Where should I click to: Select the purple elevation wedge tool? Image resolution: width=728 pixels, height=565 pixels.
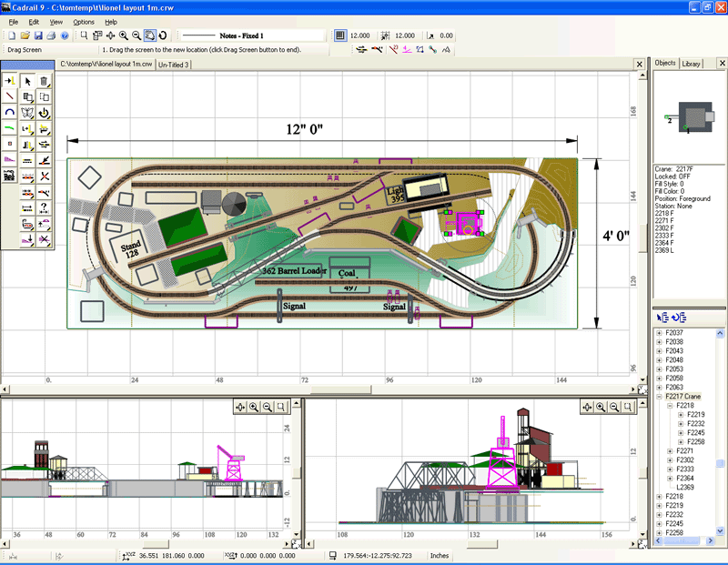point(10,160)
